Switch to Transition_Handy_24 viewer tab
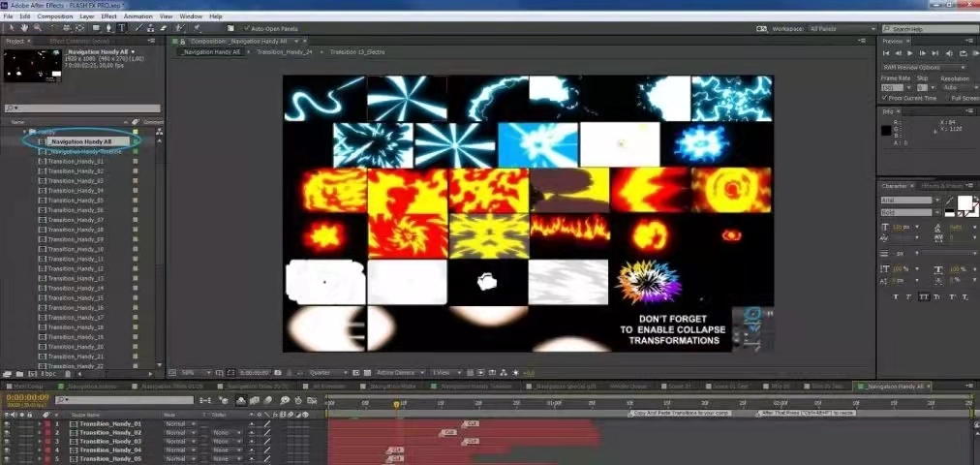Viewport: 980px width, 465px height. 284,52
